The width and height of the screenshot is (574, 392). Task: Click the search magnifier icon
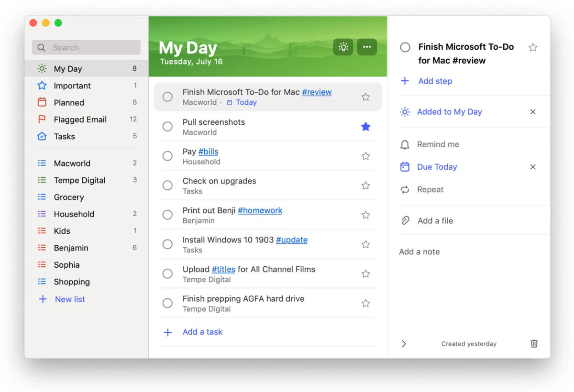42,47
